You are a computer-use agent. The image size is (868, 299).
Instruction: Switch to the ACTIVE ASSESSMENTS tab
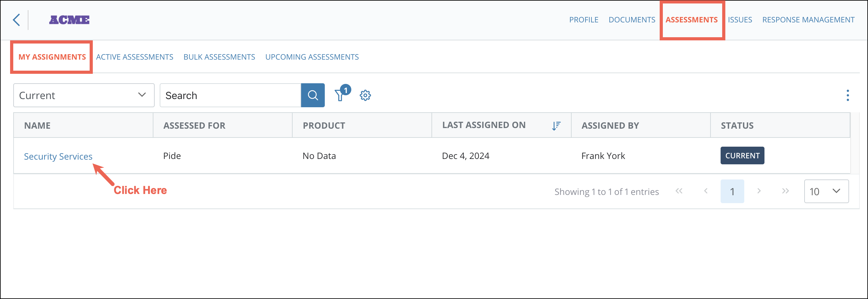(x=134, y=56)
